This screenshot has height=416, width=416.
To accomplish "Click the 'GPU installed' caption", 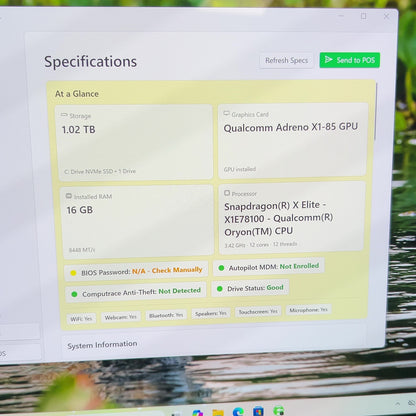I will pos(240,169).
